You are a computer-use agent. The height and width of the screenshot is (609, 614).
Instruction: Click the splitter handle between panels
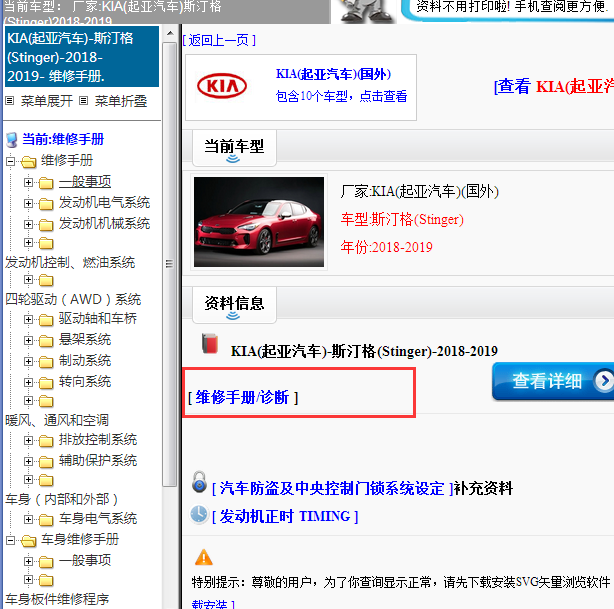pos(179,316)
